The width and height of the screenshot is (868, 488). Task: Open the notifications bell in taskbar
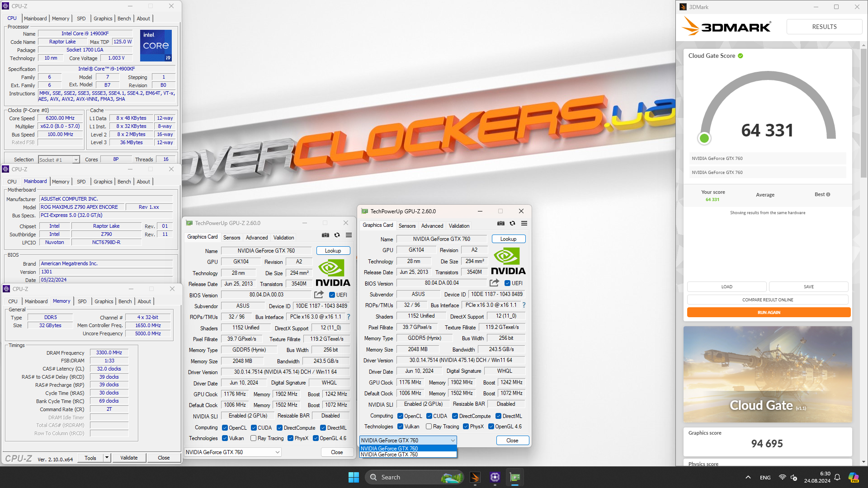point(837,477)
